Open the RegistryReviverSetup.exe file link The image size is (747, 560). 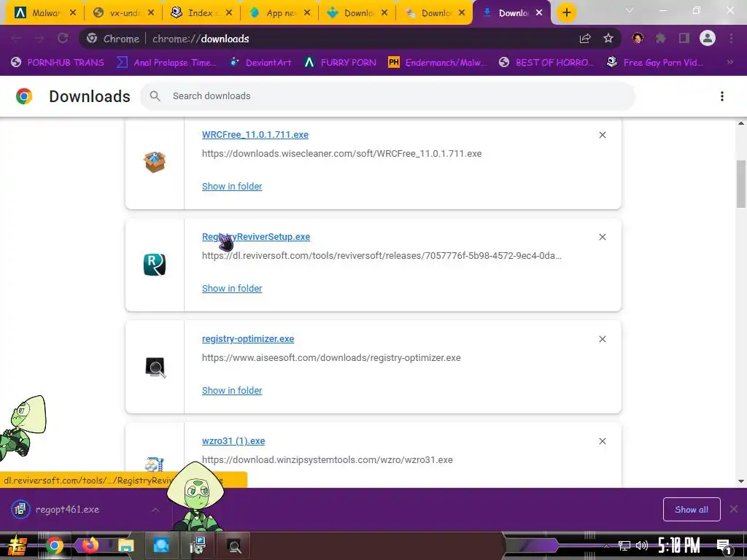pos(256,237)
